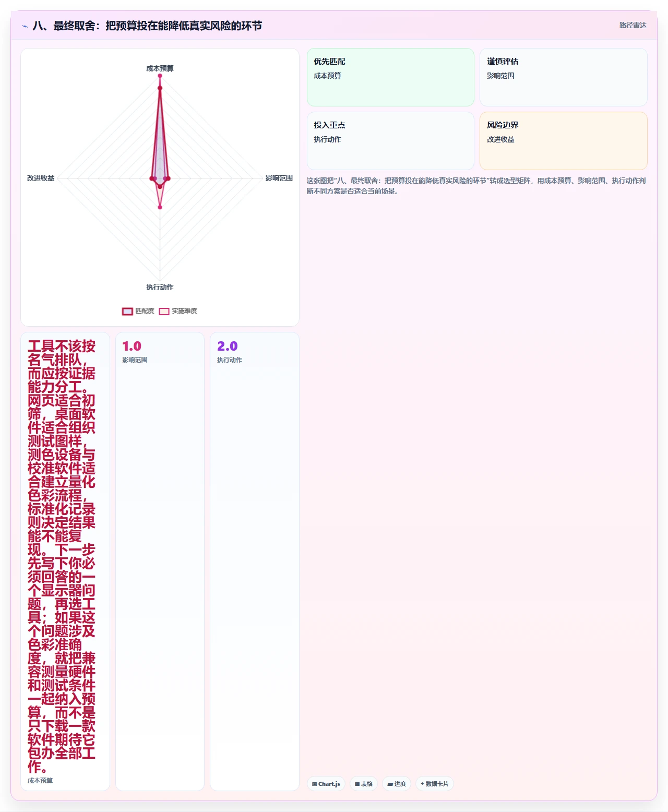Click the 数据卡片 tag pill
This screenshot has width=668, height=812.
point(435,784)
